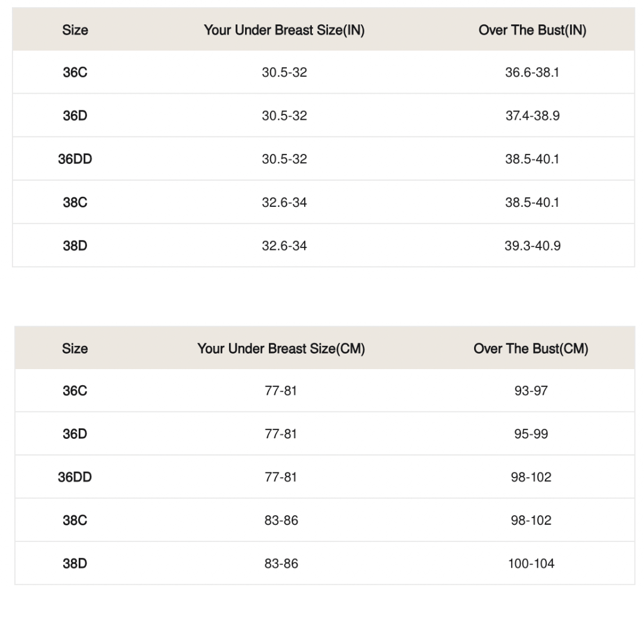Select the 37.4-38.9 over-bust value
This screenshot has width=644, height=644.
coord(532,116)
